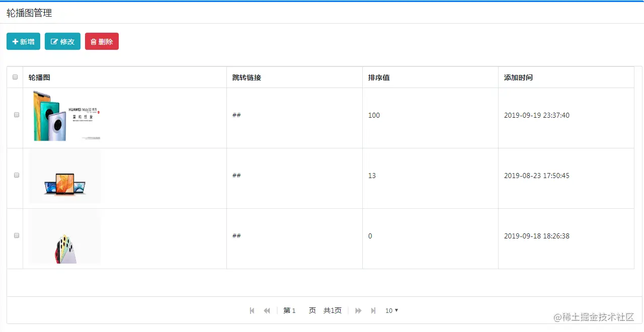This screenshot has height=332, width=644.
Task: Toggle the select-all header checkbox
Action: click(x=15, y=77)
